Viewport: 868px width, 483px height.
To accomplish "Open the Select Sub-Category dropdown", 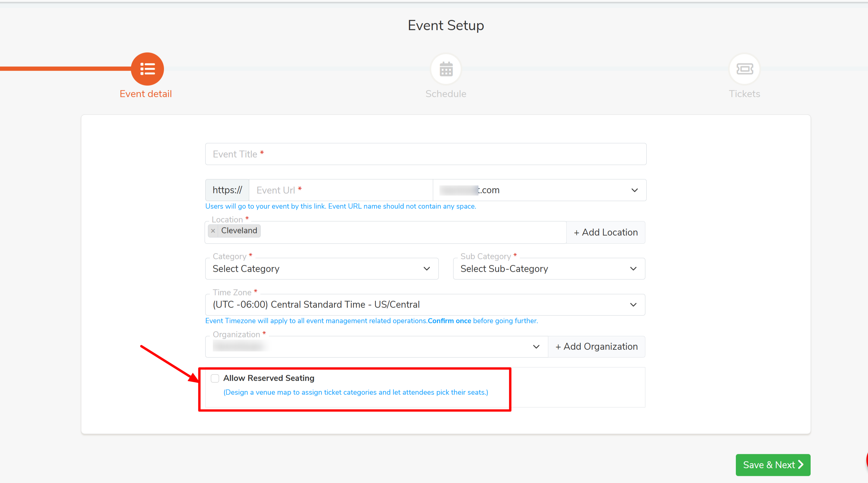I will click(x=549, y=269).
